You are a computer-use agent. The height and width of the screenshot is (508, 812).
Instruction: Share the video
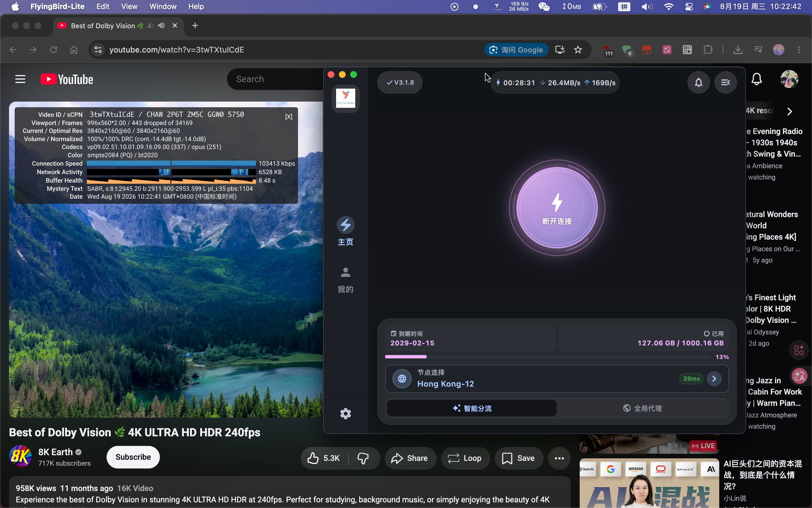click(410, 458)
